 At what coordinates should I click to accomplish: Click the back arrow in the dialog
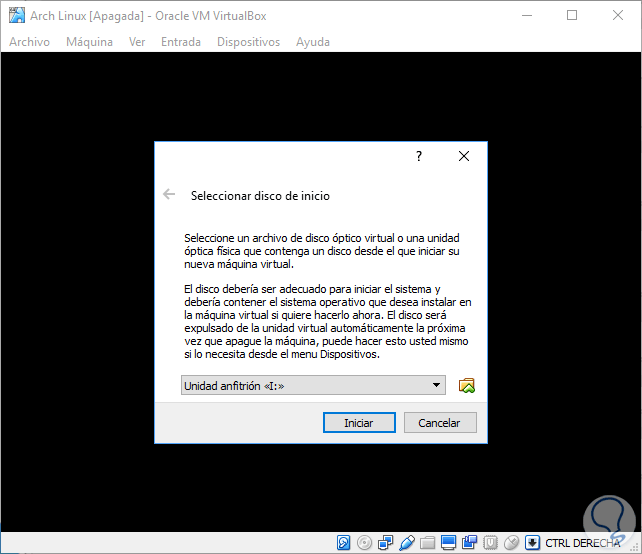(x=169, y=194)
